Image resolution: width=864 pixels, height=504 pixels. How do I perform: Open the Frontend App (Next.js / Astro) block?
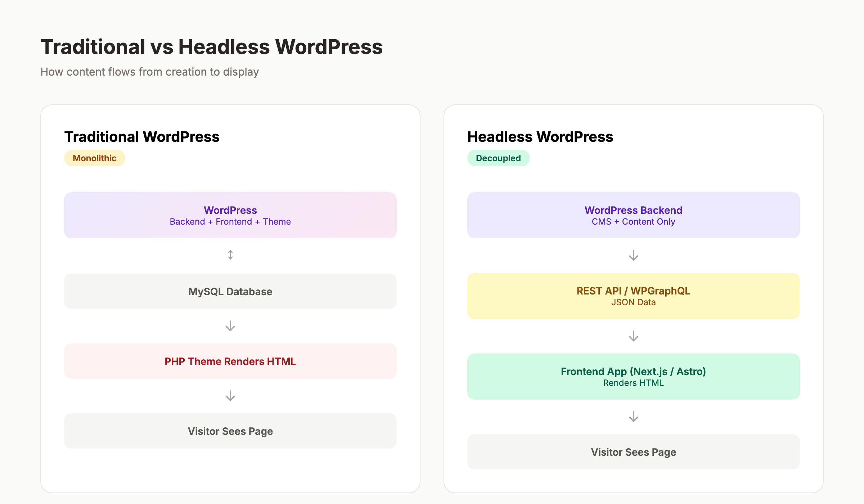pyautogui.click(x=633, y=376)
